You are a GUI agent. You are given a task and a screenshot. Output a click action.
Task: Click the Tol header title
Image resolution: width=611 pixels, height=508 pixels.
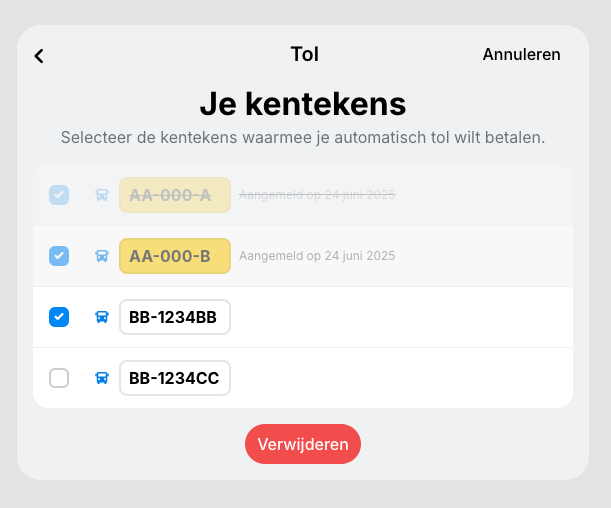pyautogui.click(x=305, y=54)
